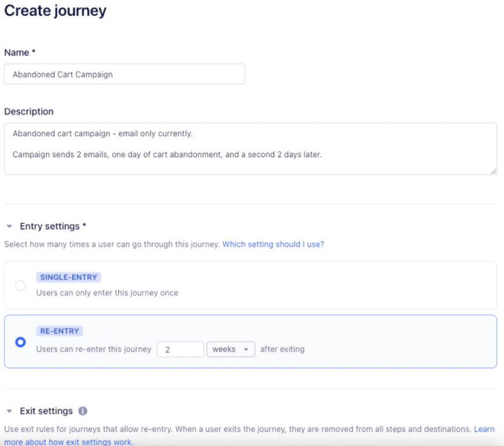Screen dimensions: 504x446
Task: Click the Description field label
Action: coord(29,111)
